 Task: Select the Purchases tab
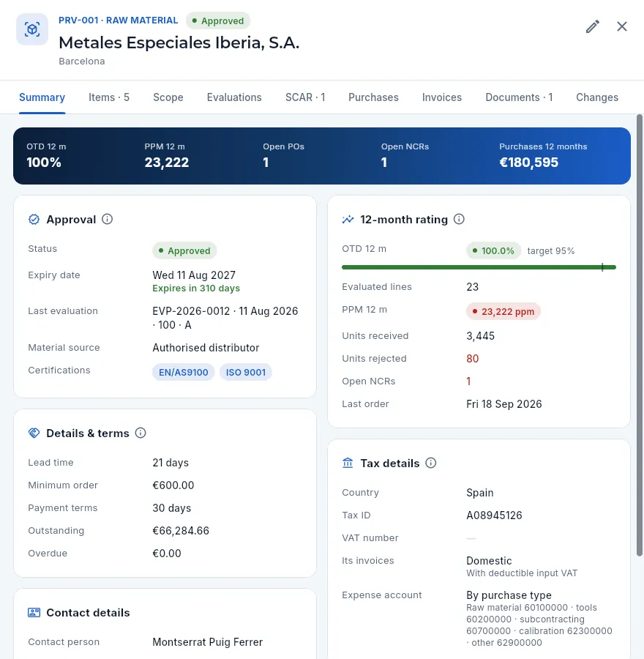click(373, 97)
